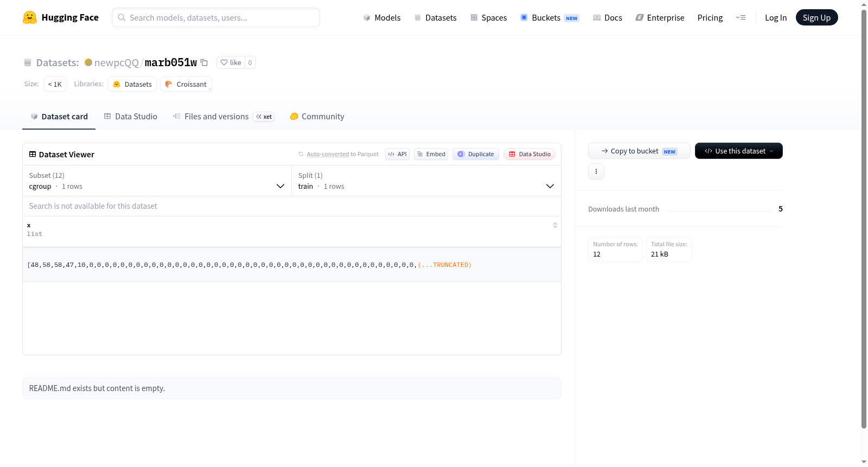Click the Datasets: breadcrumb label
The image size is (868, 467).
pos(58,62)
